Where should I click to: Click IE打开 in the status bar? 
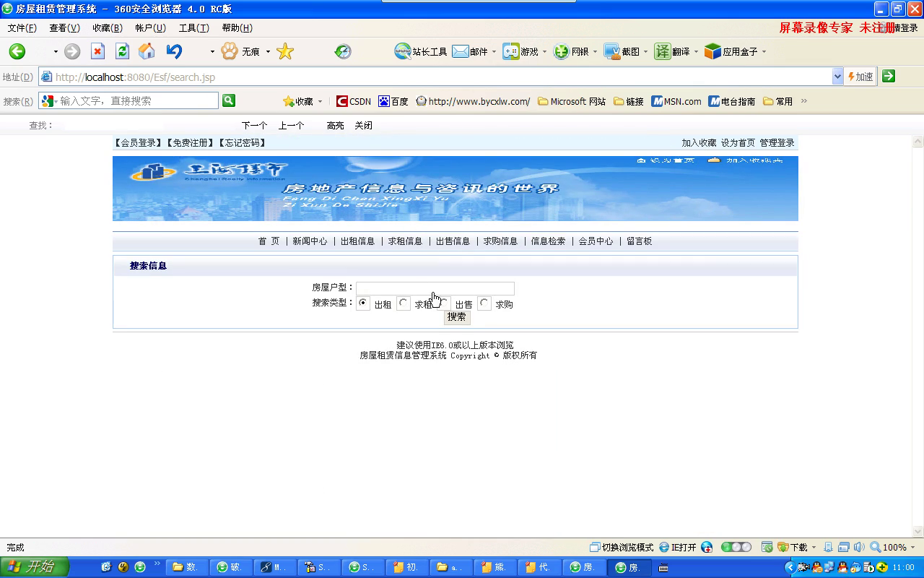(678, 547)
